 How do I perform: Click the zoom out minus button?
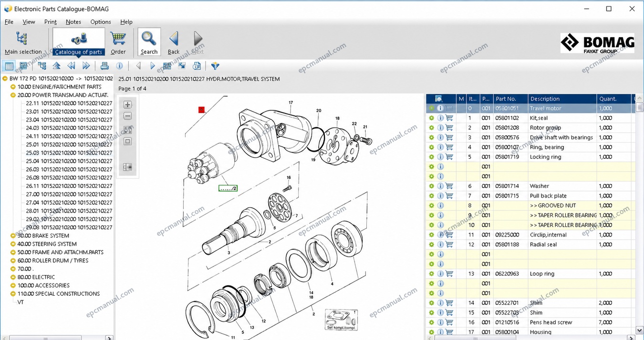click(x=127, y=116)
